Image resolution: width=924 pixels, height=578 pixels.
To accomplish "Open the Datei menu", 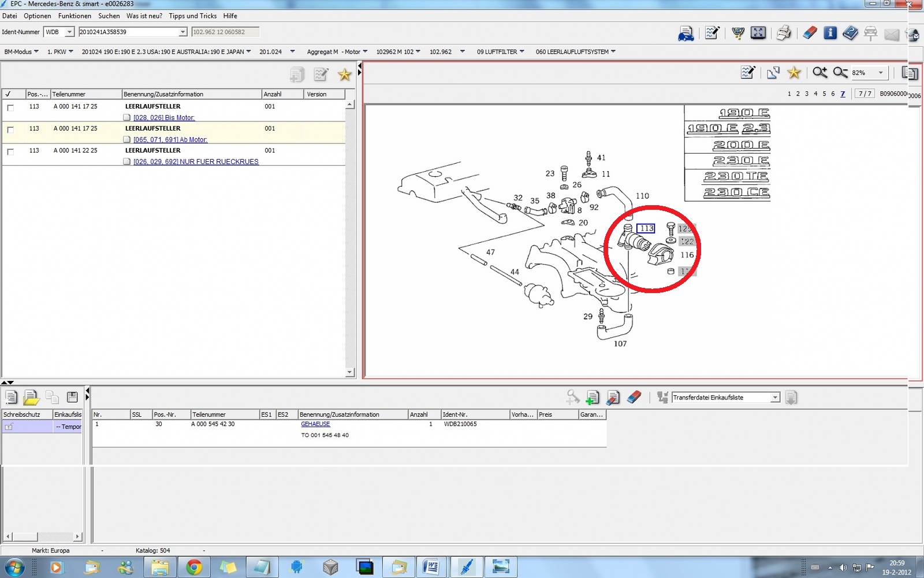I will (10, 16).
